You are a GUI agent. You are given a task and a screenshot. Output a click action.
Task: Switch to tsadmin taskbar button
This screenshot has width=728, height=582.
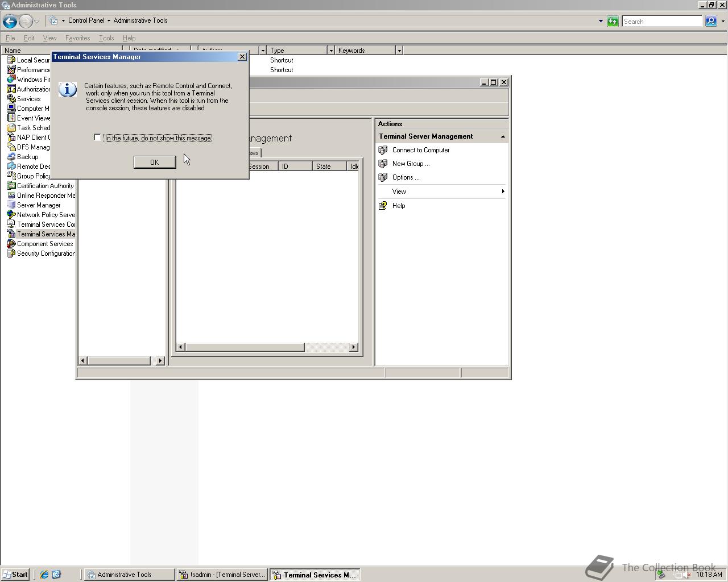click(x=222, y=575)
